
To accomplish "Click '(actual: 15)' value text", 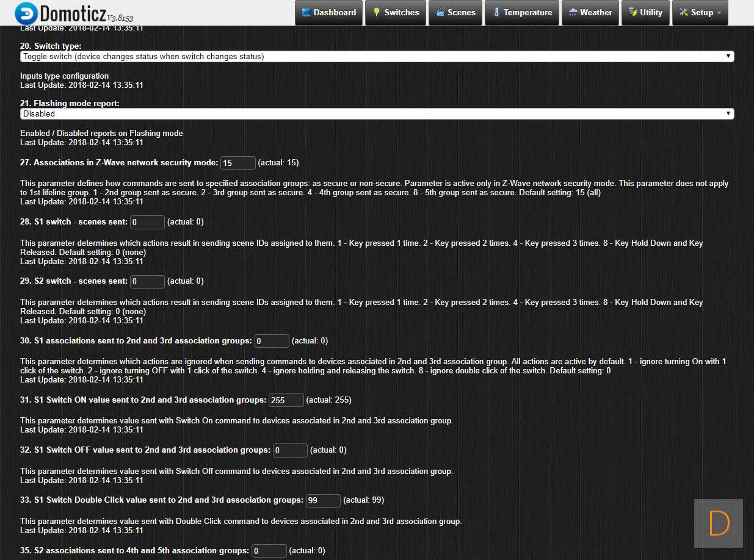I will pos(278,163).
